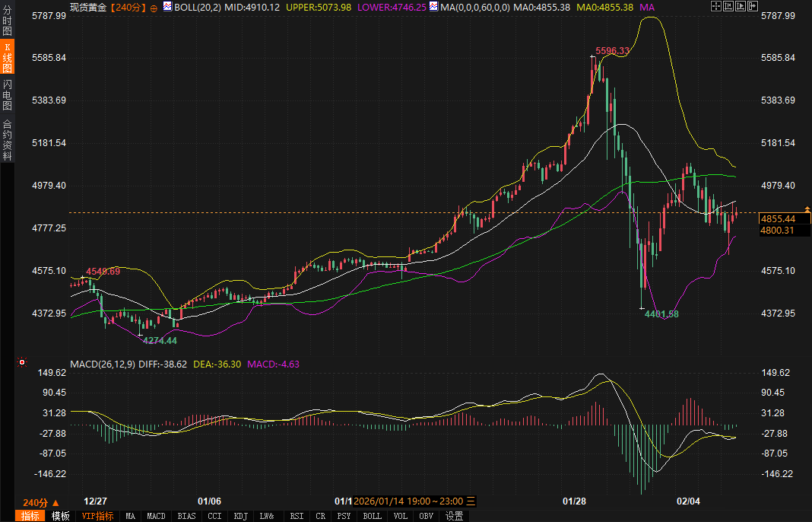The image size is (812, 522).
Task: Select the OBV indicator button
Action: (x=427, y=516)
